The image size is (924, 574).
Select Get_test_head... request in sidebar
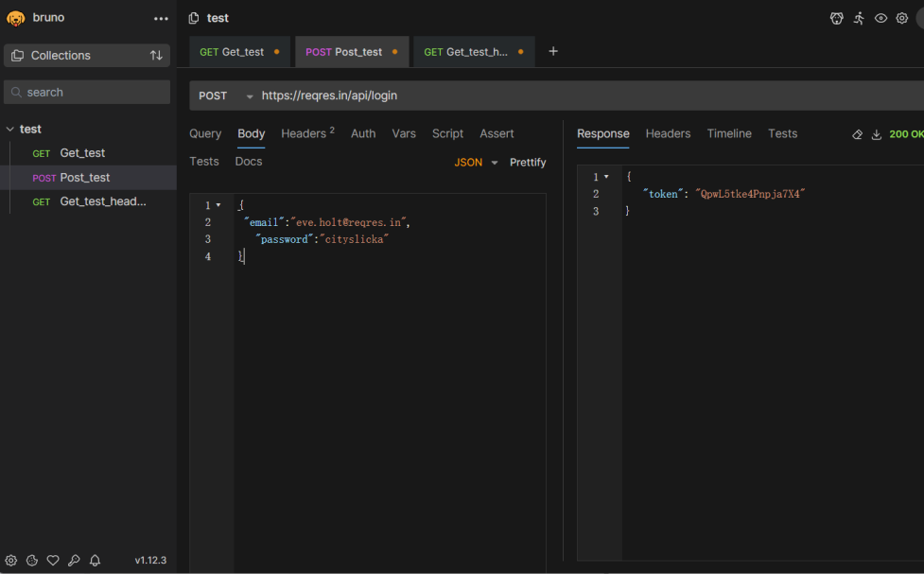(x=88, y=201)
